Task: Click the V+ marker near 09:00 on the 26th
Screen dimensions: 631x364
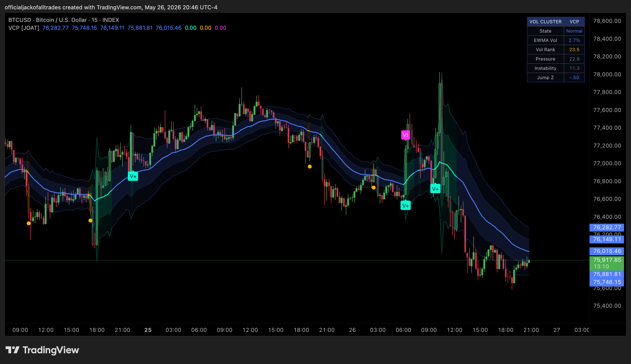Action: point(435,189)
